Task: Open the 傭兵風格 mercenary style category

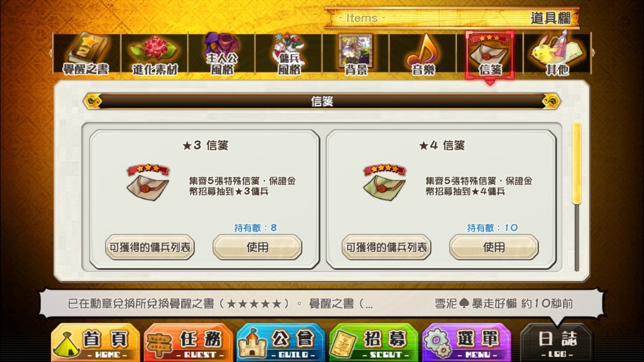Action: point(289,53)
